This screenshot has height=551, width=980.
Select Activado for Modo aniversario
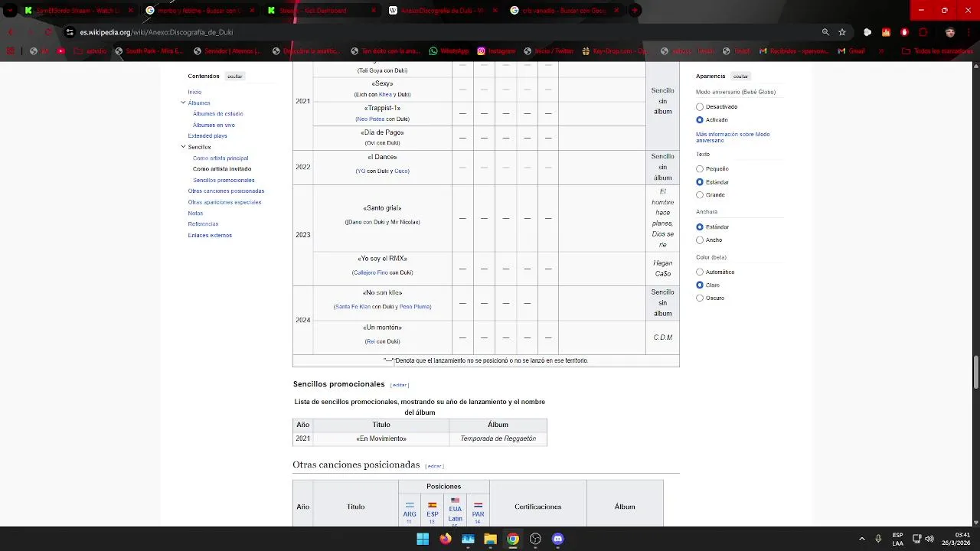(x=700, y=120)
